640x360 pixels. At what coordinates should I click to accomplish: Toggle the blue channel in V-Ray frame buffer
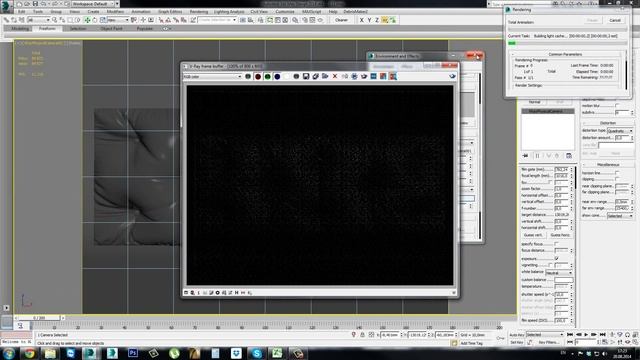(277, 76)
